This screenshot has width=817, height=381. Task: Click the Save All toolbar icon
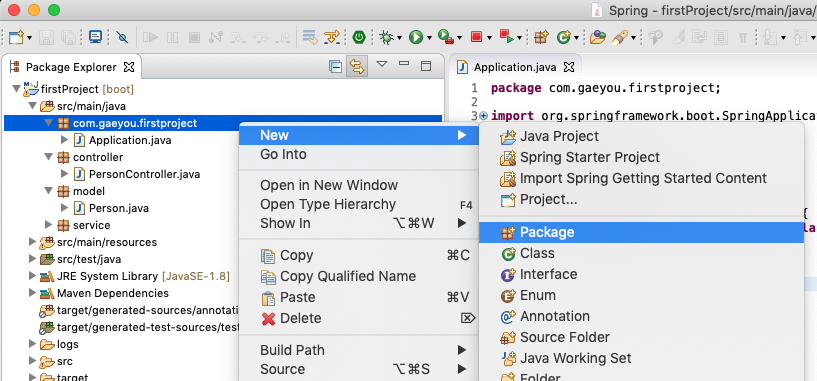point(68,37)
